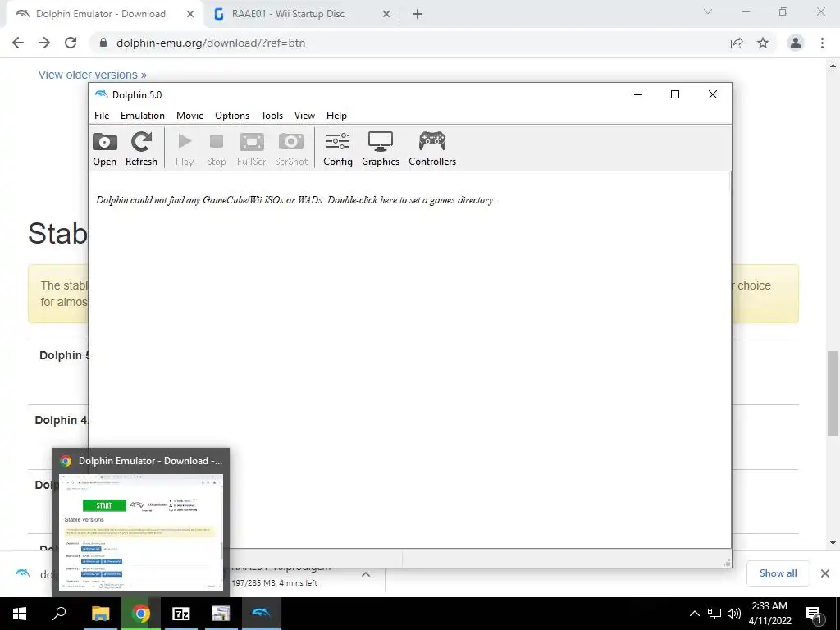
Task: Click Chrome icon in taskbar
Action: click(x=141, y=614)
